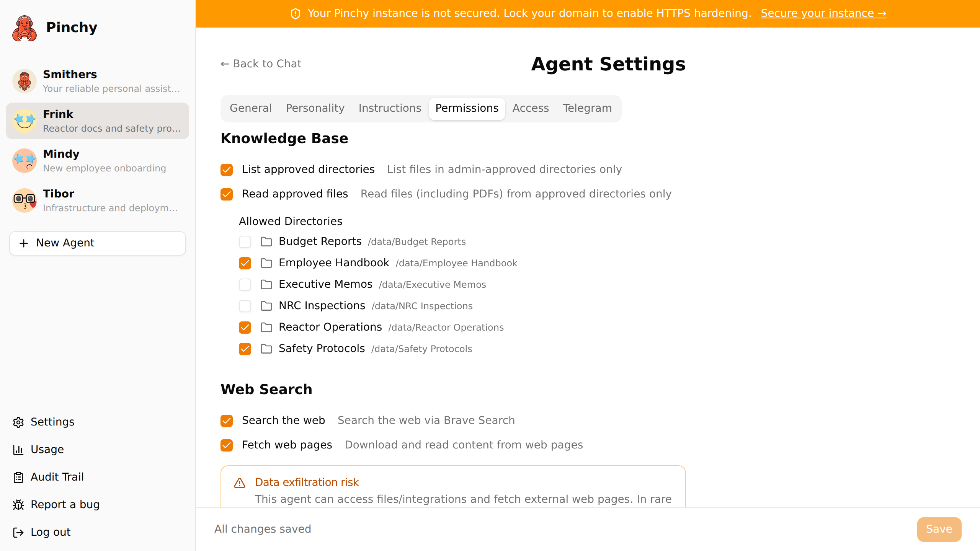This screenshot has height=551, width=980.
Task: Disable Search the web checkbox
Action: tap(227, 421)
